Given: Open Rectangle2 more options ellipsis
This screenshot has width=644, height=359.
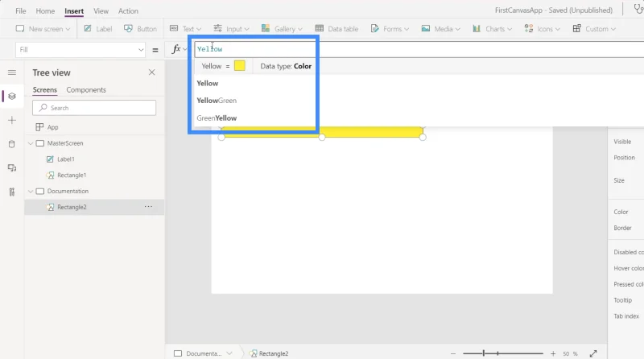Looking at the screenshot, I should [148, 207].
